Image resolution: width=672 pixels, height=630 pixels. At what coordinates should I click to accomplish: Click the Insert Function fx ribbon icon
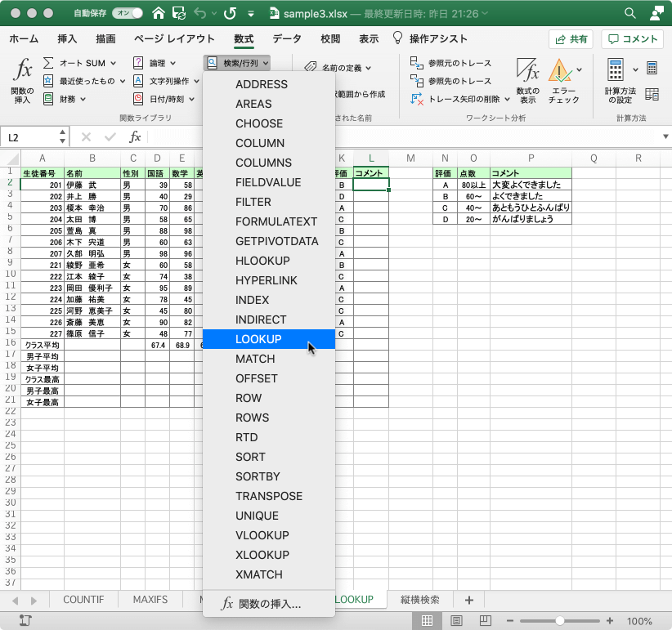[x=23, y=69]
